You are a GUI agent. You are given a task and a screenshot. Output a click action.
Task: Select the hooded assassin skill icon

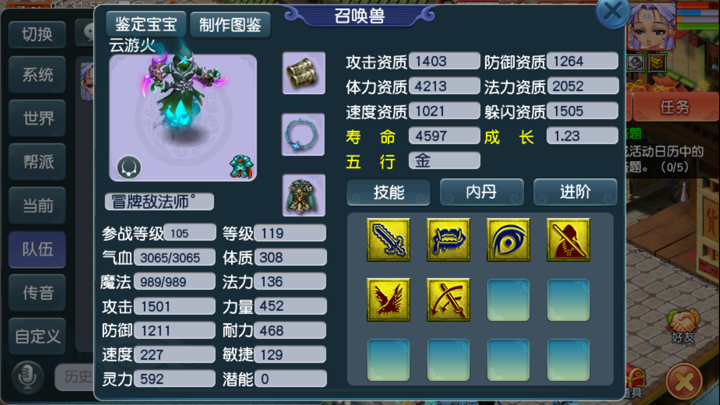click(x=568, y=240)
